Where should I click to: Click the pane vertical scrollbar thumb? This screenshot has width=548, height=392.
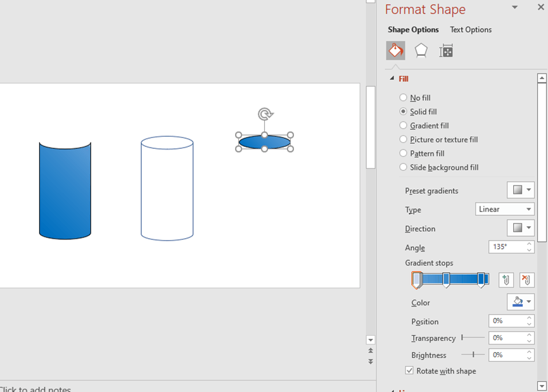[x=542, y=162]
